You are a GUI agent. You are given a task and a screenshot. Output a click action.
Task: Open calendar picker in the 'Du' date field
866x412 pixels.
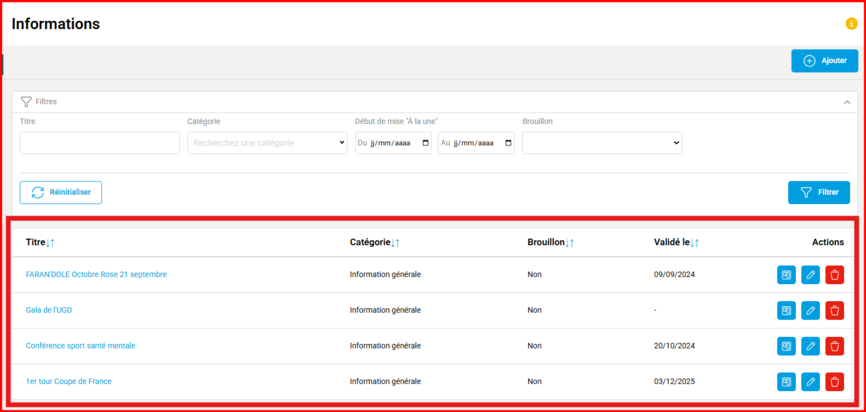click(426, 143)
